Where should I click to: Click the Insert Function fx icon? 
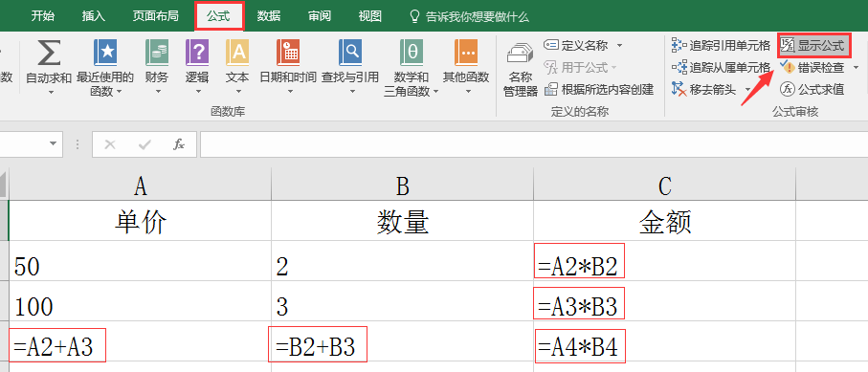coord(179,144)
